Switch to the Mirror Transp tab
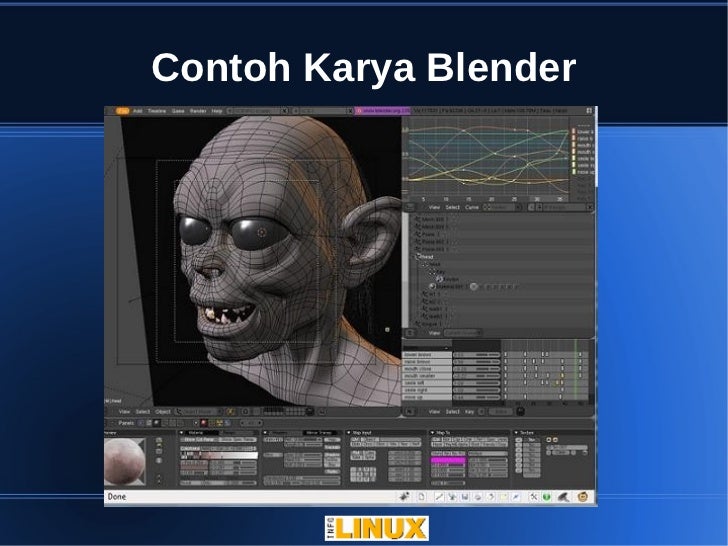728x546 pixels. point(319,433)
